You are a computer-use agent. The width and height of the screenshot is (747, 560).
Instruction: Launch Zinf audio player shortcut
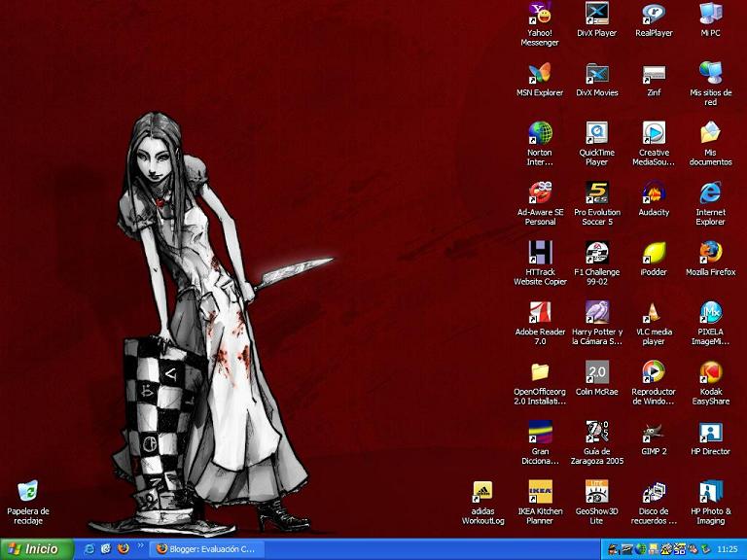click(654, 73)
